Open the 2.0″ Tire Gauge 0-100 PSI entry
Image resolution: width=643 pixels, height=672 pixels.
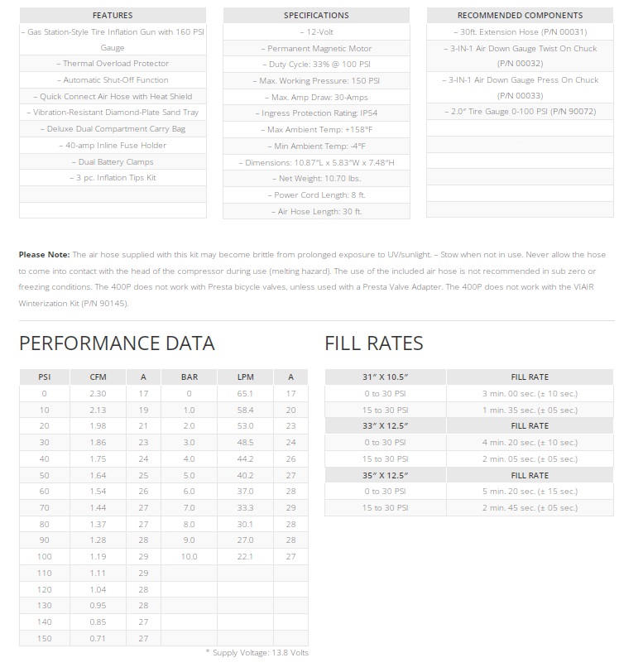tap(520, 111)
